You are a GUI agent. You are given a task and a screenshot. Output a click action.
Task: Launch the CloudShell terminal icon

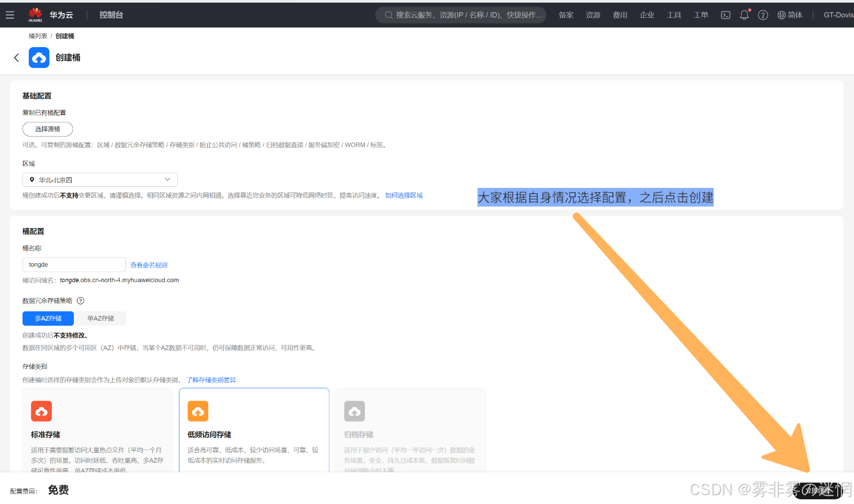tap(726, 15)
